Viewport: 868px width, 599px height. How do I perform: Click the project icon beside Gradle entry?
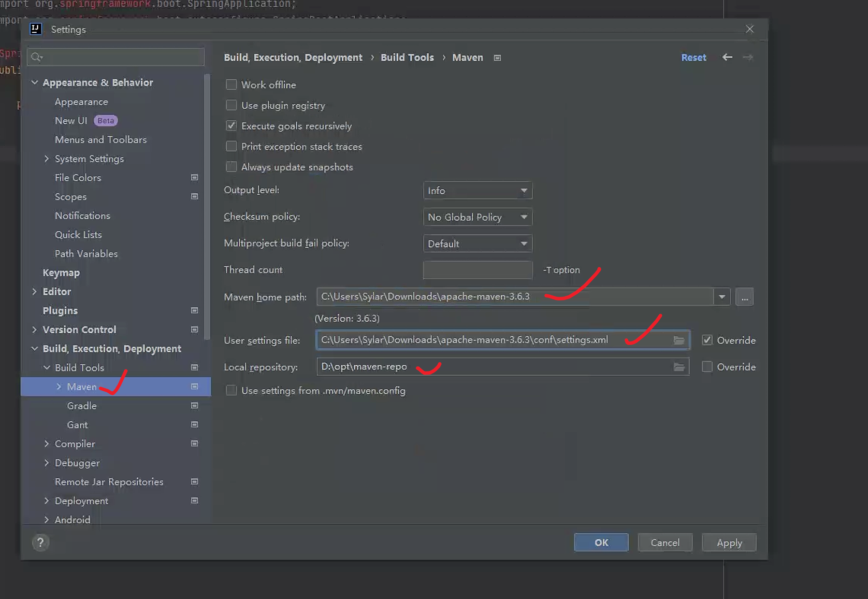194,406
